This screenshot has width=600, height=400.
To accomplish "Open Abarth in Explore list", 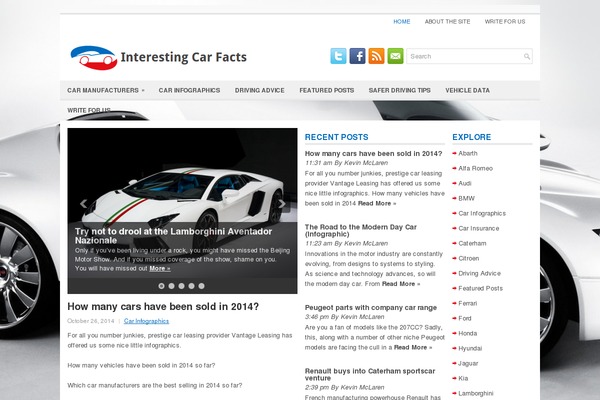I will 468,153.
